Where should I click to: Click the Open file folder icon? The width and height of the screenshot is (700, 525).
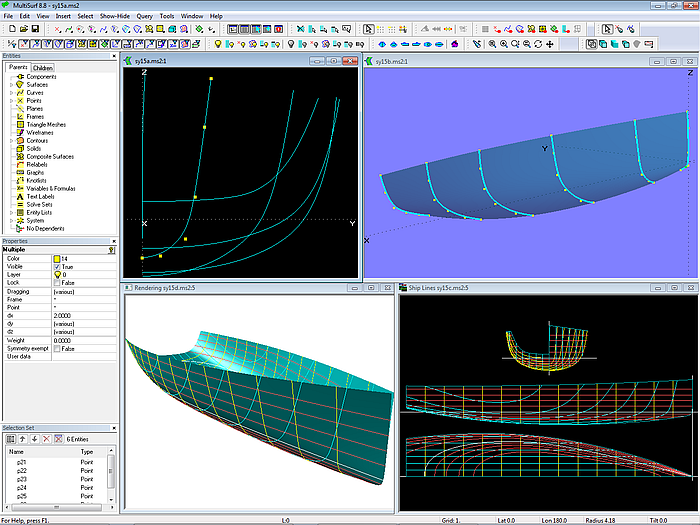[x=22, y=30]
